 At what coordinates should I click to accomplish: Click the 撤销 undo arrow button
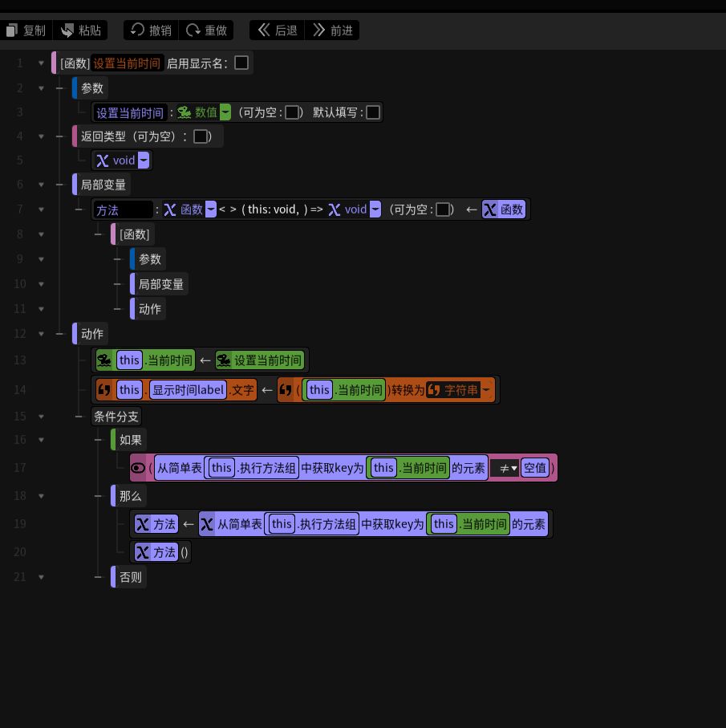(x=151, y=31)
